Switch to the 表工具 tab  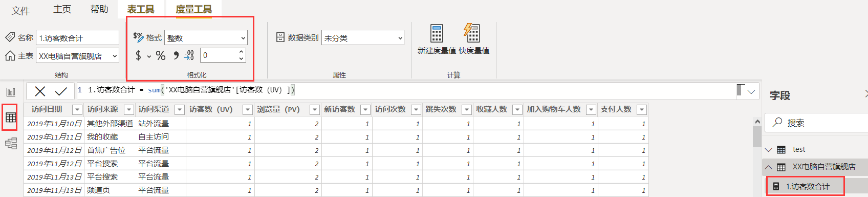(x=141, y=9)
